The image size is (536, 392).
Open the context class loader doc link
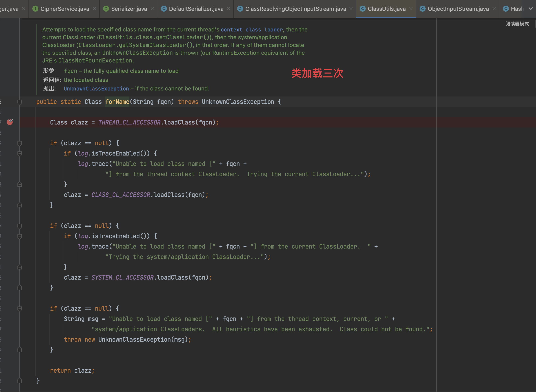point(252,30)
